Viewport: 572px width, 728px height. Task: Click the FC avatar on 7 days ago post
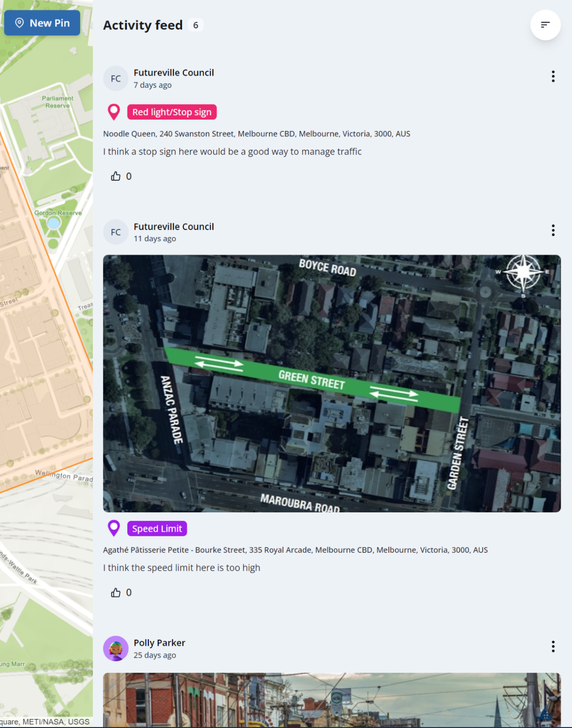click(x=116, y=79)
